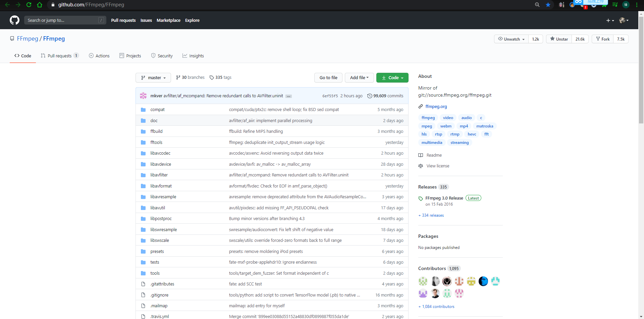This screenshot has width=644, height=319.
Task: Open the first contributor avatar
Action: point(423,281)
